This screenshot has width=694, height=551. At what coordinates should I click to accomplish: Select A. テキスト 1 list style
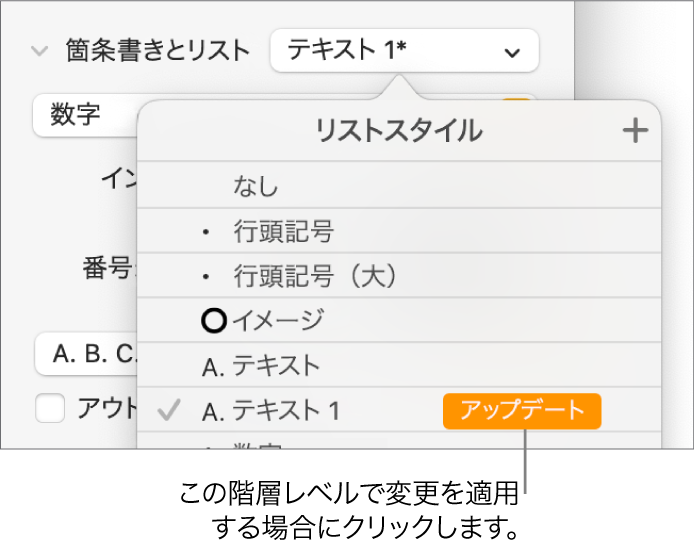[285, 410]
